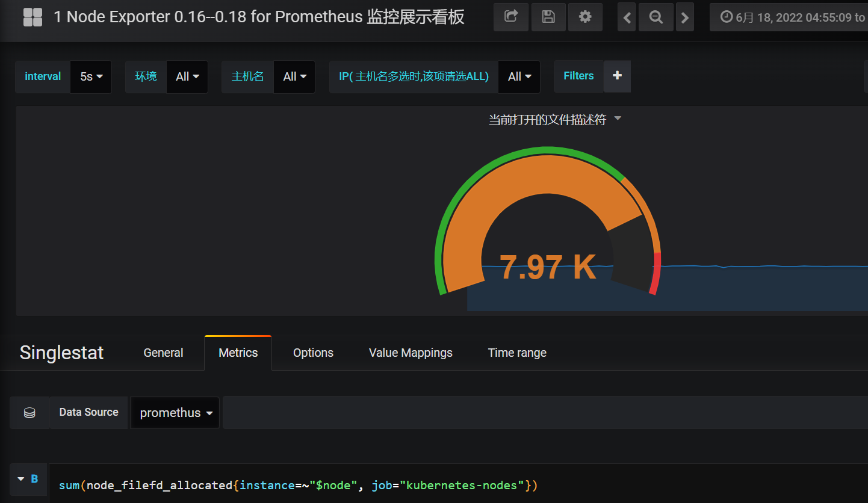Click the database icon beside Data Source
The width and height of the screenshot is (868, 503).
pos(29,413)
